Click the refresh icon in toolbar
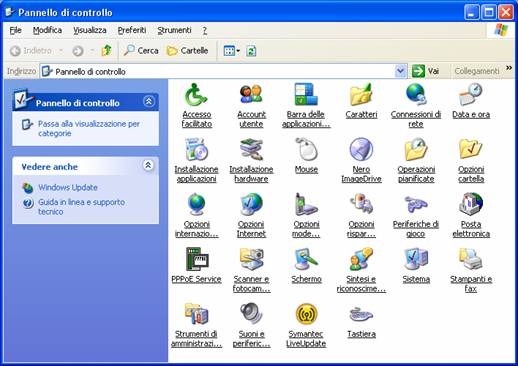The height and width of the screenshot is (366, 518). [x=251, y=51]
